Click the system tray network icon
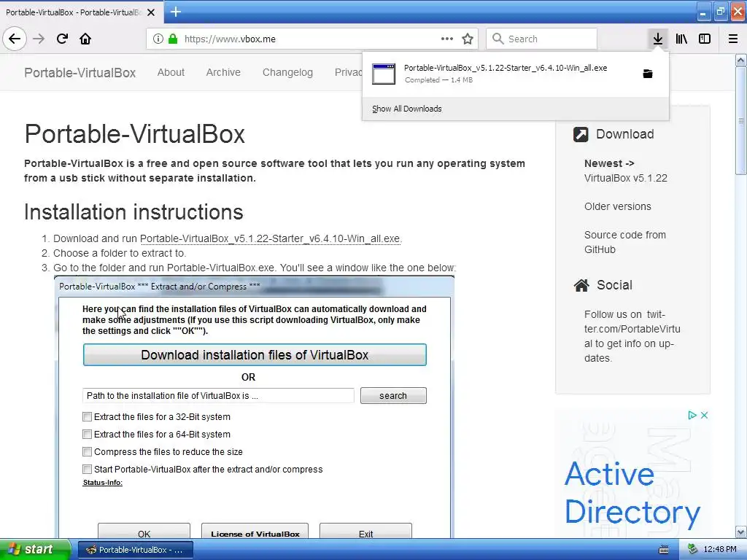747x560 pixels. [693, 550]
